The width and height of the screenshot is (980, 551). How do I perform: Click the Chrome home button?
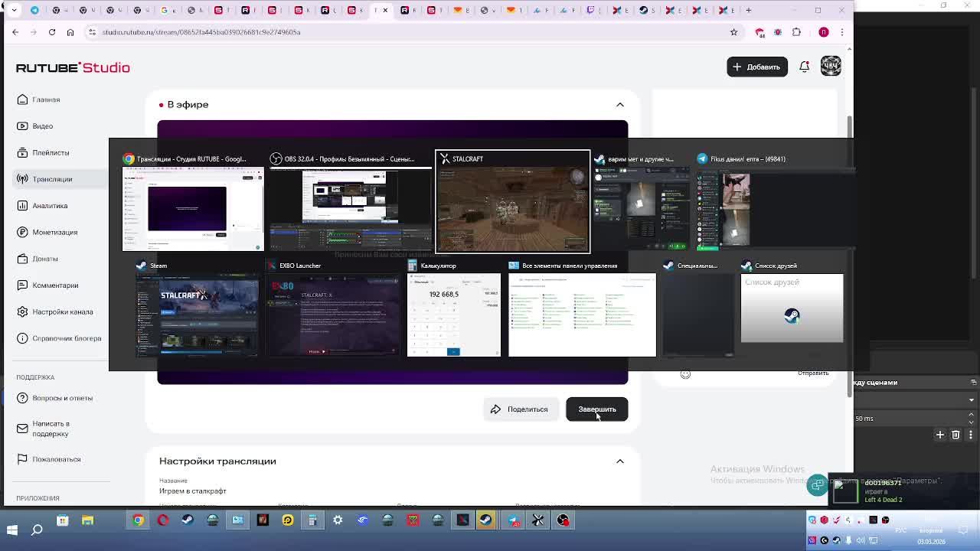(70, 32)
